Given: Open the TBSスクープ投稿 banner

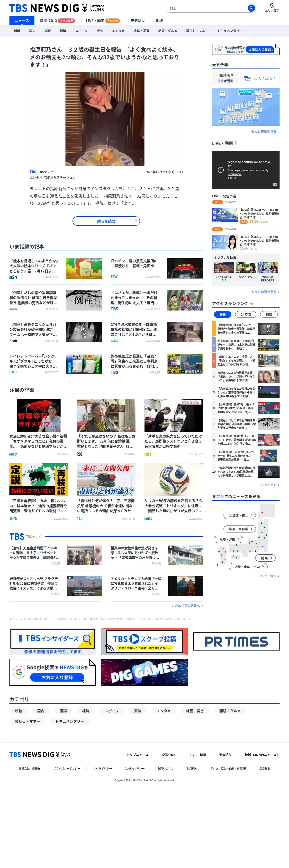Looking at the screenshot, I should (144, 642).
